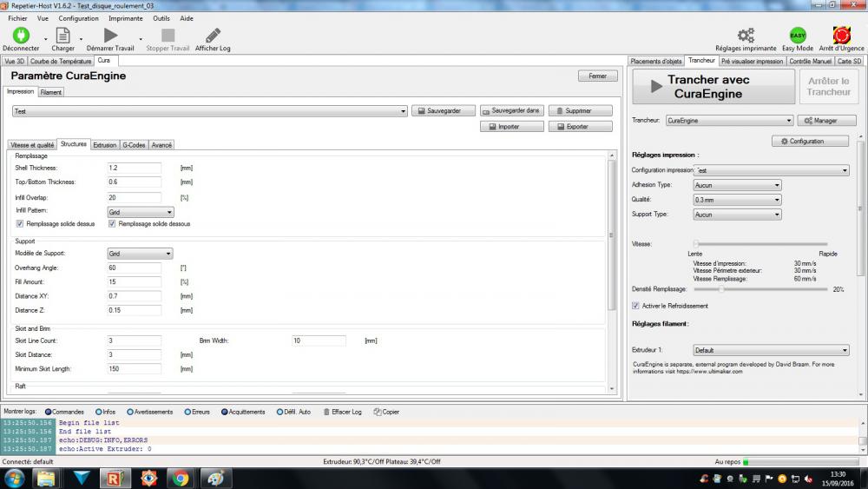Click the Fermer button
The height and width of the screenshot is (489, 868).
pyautogui.click(x=598, y=76)
